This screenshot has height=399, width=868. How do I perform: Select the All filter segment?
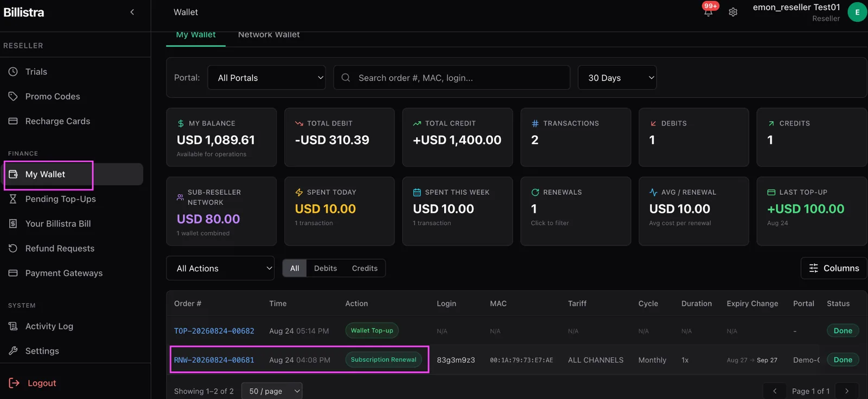(295, 268)
